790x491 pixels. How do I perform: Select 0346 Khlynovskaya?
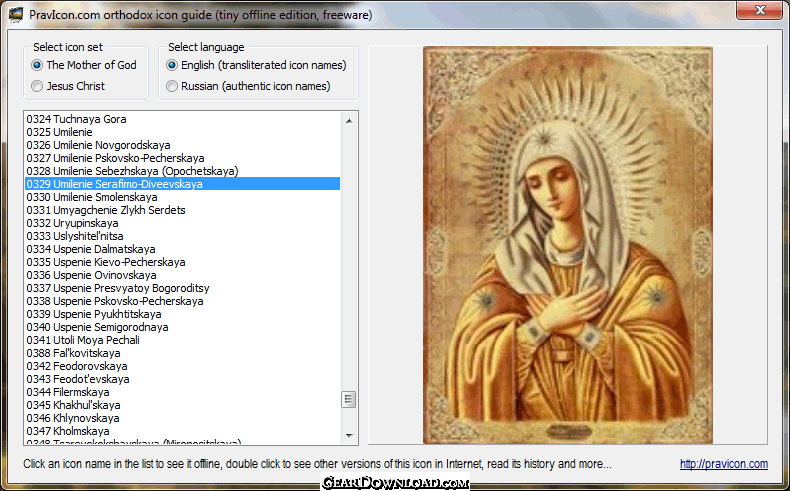click(x=183, y=418)
